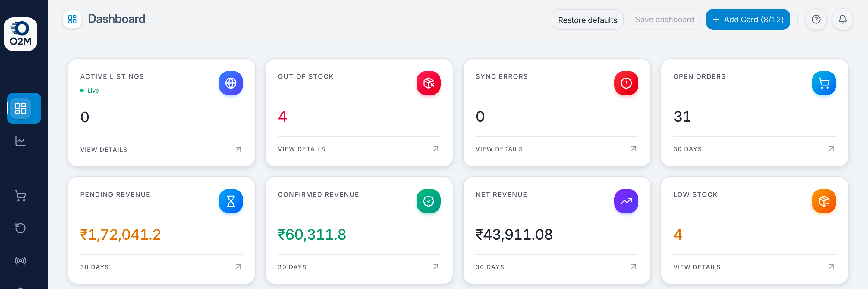This screenshot has width=868, height=289.
Task: Click the ₹43,911.08 net revenue value
Action: [514, 235]
